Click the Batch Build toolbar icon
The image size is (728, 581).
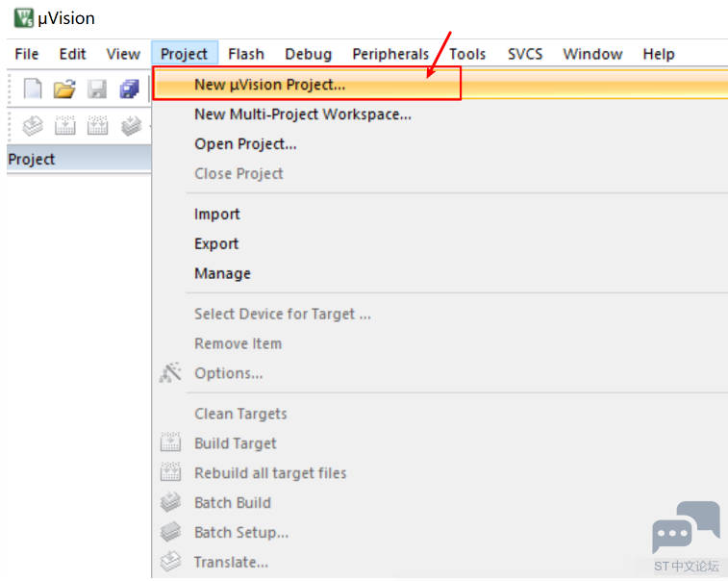click(131, 126)
